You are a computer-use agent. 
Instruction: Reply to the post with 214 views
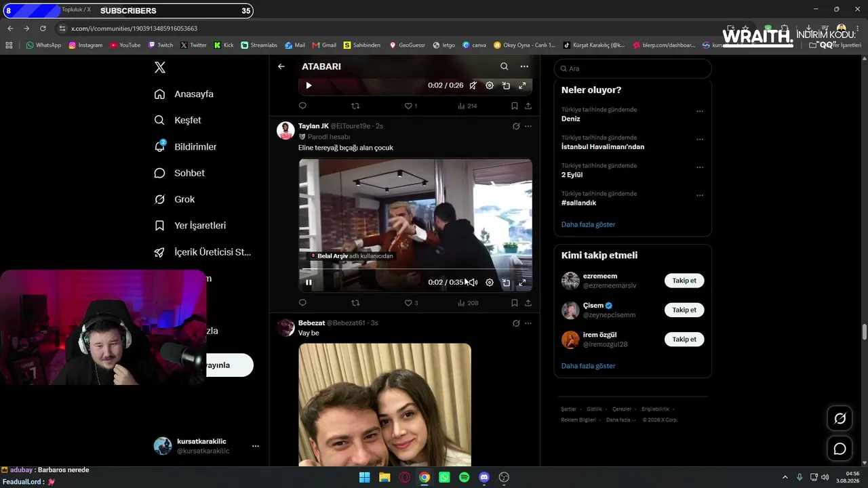302,106
